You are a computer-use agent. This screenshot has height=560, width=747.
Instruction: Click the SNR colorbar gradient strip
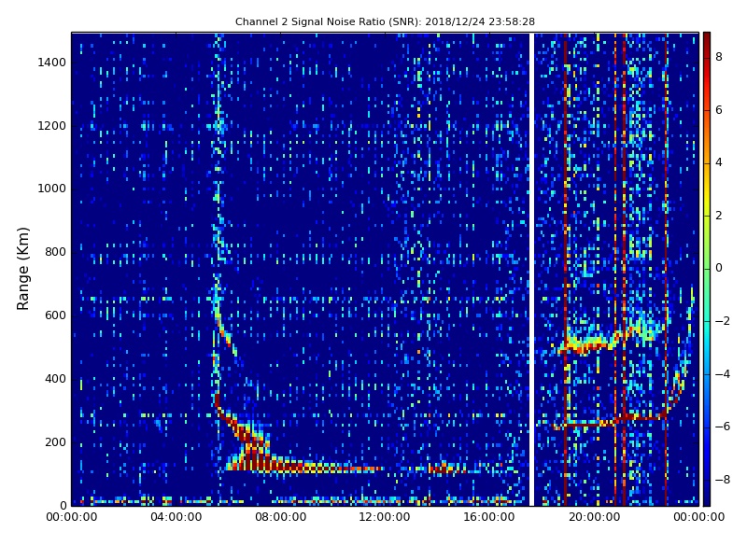[x=707, y=269]
